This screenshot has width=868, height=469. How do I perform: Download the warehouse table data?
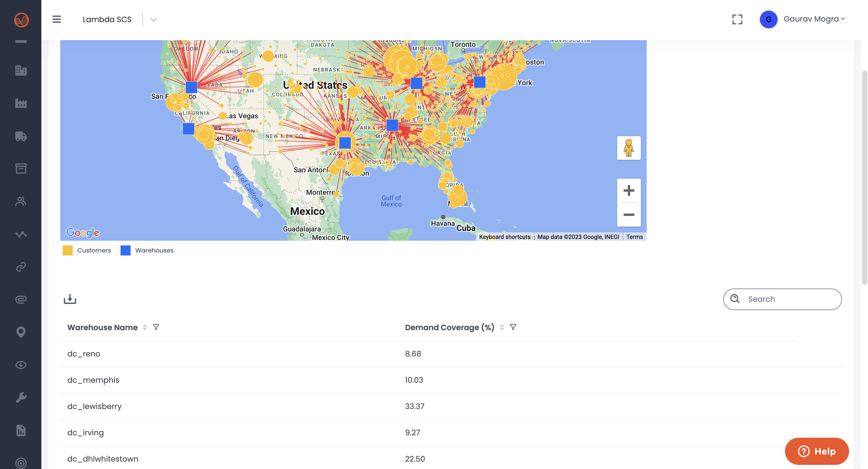pos(70,299)
